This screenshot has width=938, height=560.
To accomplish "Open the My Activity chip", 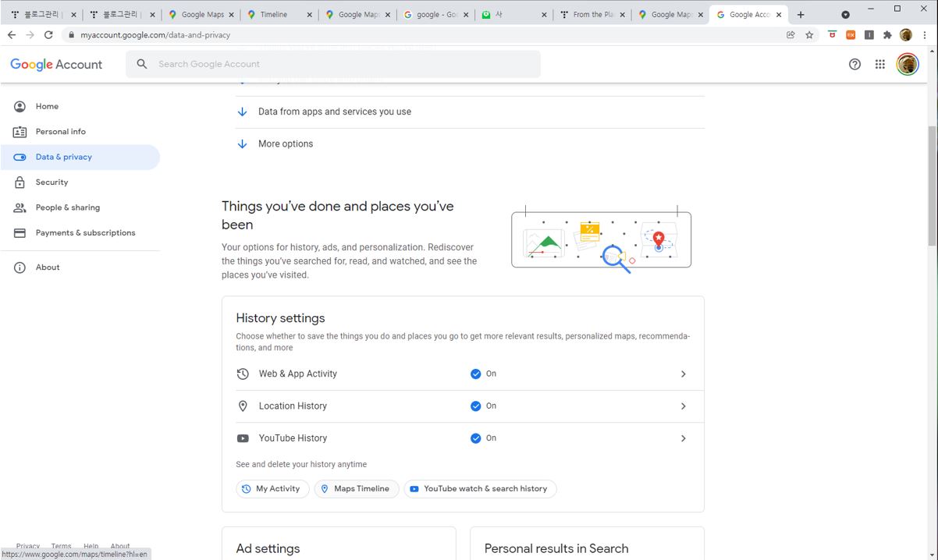I will click(x=272, y=489).
